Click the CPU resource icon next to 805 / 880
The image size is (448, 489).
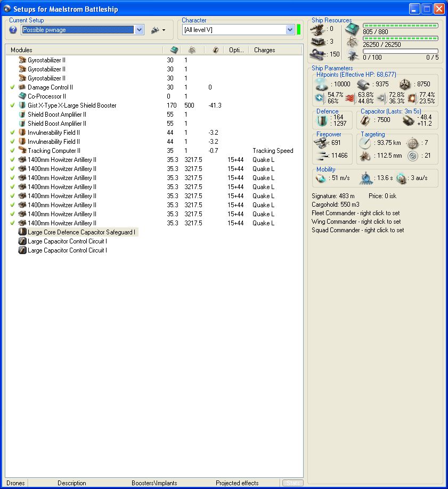pos(353,29)
